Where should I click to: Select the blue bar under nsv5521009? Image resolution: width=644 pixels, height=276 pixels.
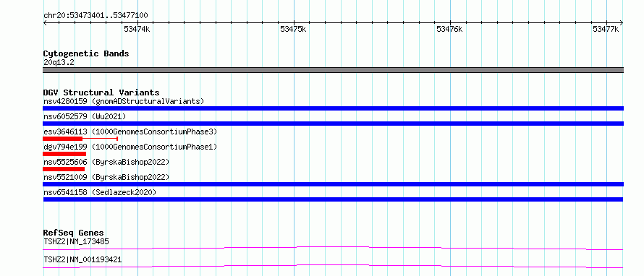[333, 184]
